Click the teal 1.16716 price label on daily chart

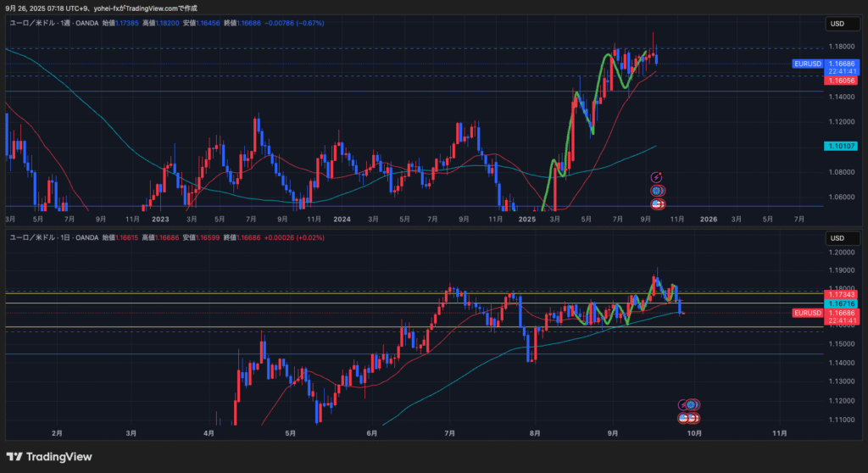(841, 303)
